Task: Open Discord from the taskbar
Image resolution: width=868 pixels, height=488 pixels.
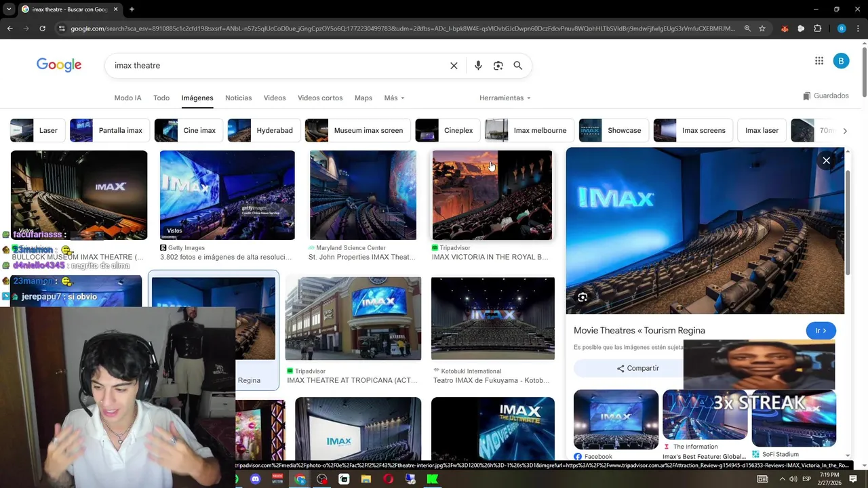Action: [255, 479]
